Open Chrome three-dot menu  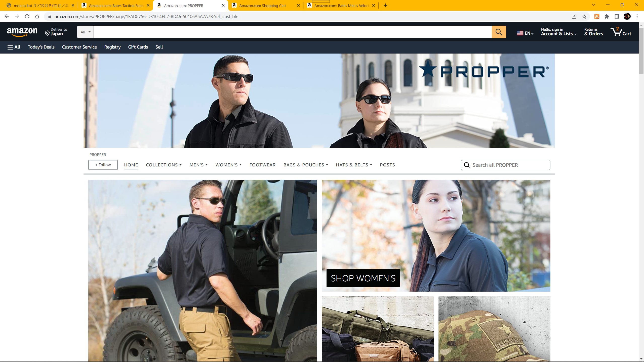tap(637, 17)
